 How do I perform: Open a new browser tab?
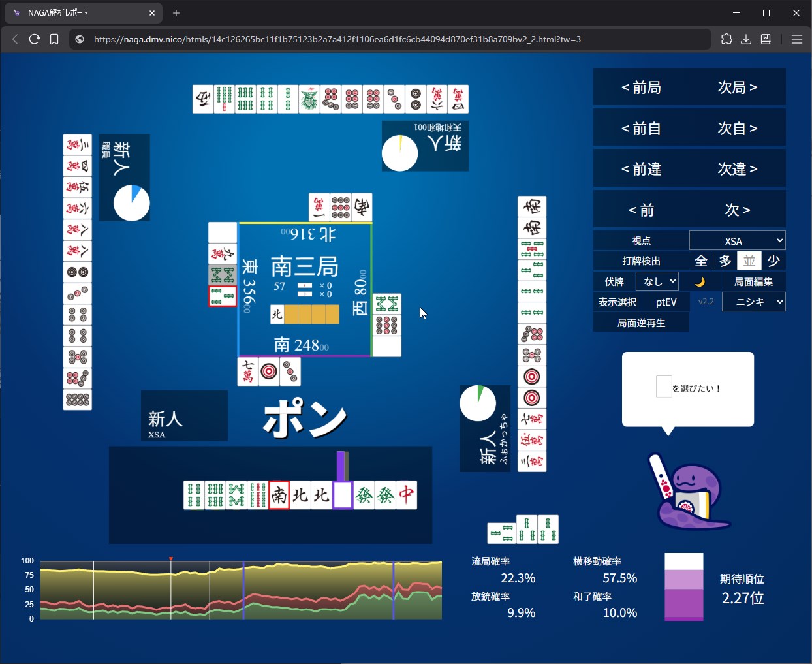(176, 12)
